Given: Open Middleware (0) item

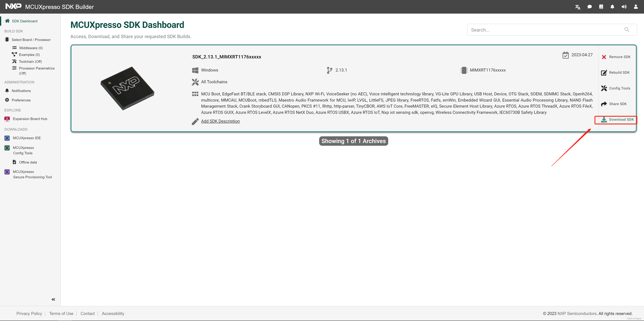Looking at the screenshot, I should coord(31,48).
